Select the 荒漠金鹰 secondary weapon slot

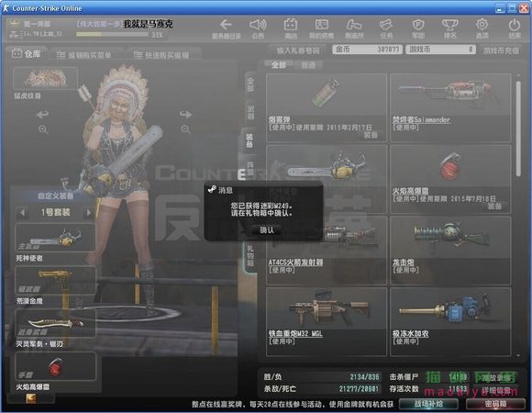(56, 280)
